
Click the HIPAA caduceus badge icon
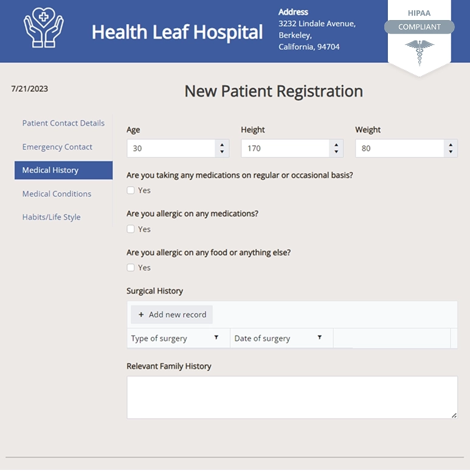pos(420,52)
